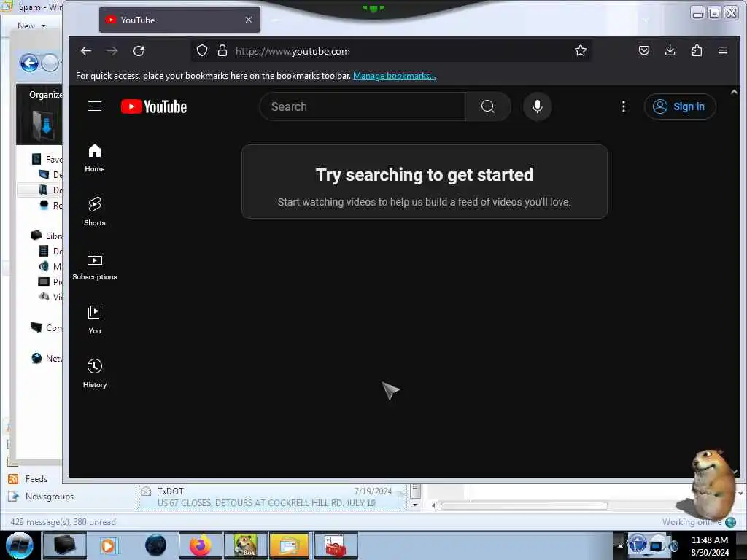The height and width of the screenshot is (560, 747).
Task: Click the site security padlock icon
Action: [222, 50]
